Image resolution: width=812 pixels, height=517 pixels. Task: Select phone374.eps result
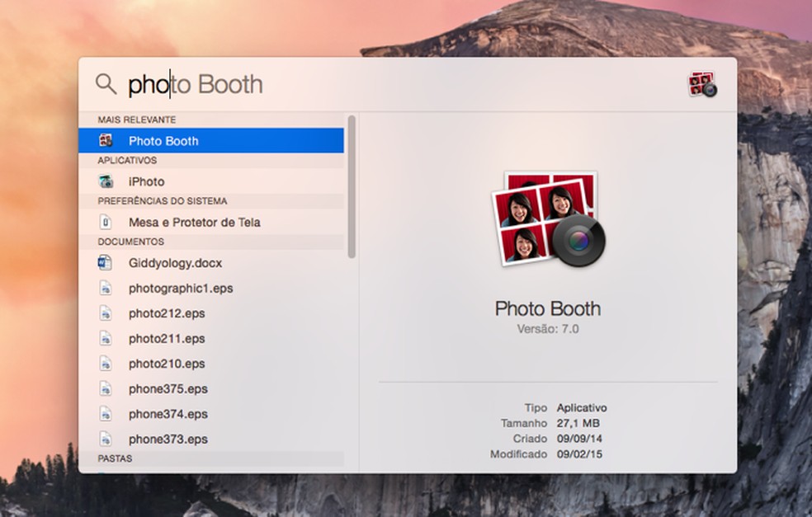[211, 414]
